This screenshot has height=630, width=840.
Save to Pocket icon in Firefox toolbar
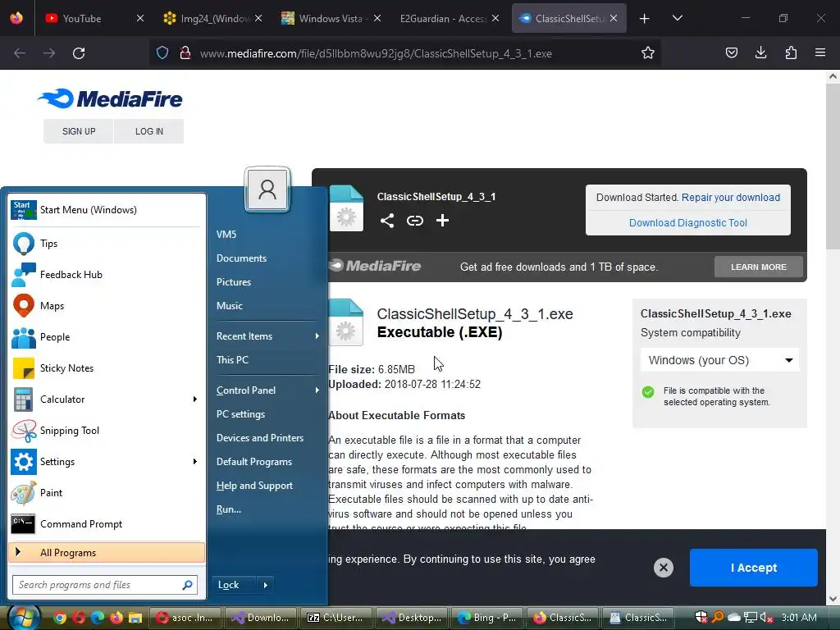(731, 52)
